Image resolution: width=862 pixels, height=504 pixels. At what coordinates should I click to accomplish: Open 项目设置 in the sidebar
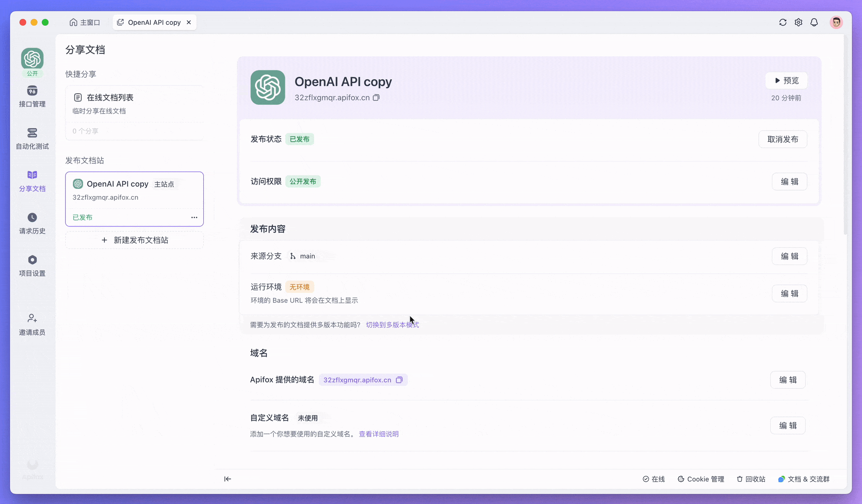pos(32,265)
